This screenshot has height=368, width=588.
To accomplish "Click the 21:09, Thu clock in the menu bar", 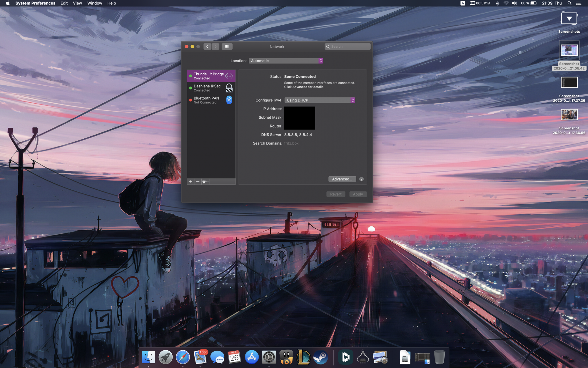I will pos(552,3).
